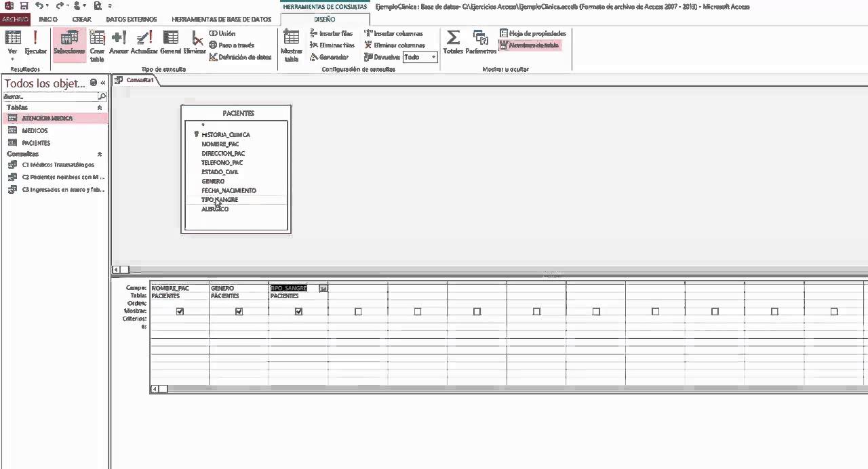Click Insertar columnas

tap(393, 33)
